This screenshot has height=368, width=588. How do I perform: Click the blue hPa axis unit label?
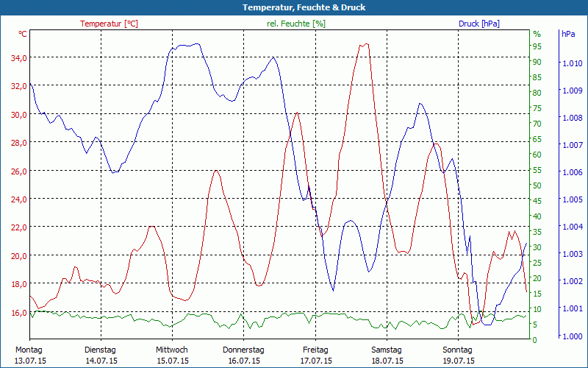[x=568, y=34]
